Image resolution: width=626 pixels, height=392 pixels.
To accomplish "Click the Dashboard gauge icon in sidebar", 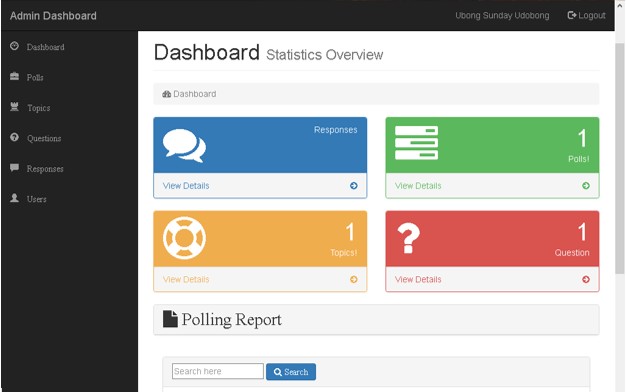I will click(14, 46).
